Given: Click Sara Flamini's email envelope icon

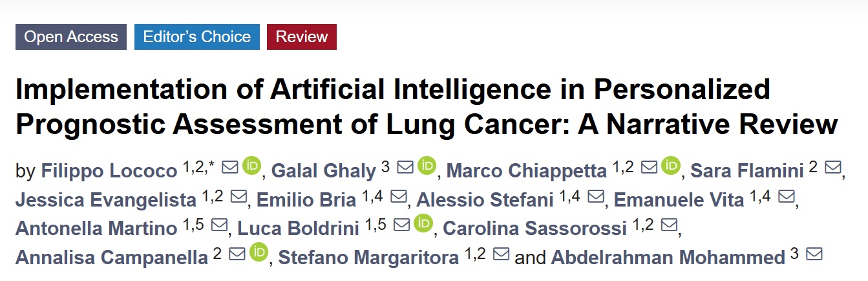Looking at the screenshot, I should [x=834, y=168].
